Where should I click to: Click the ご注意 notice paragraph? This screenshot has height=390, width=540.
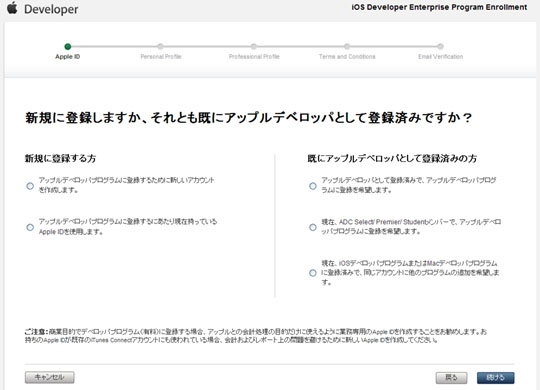[256, 336]
